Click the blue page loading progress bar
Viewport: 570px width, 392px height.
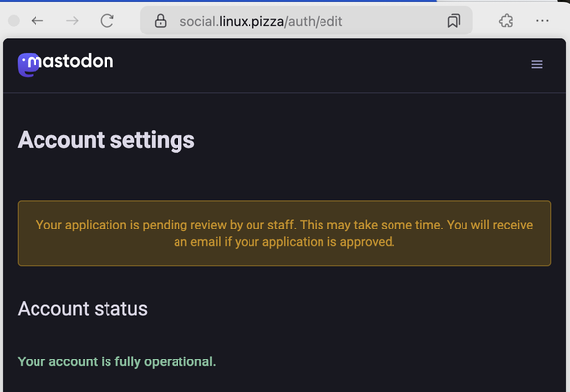[218, 1]
